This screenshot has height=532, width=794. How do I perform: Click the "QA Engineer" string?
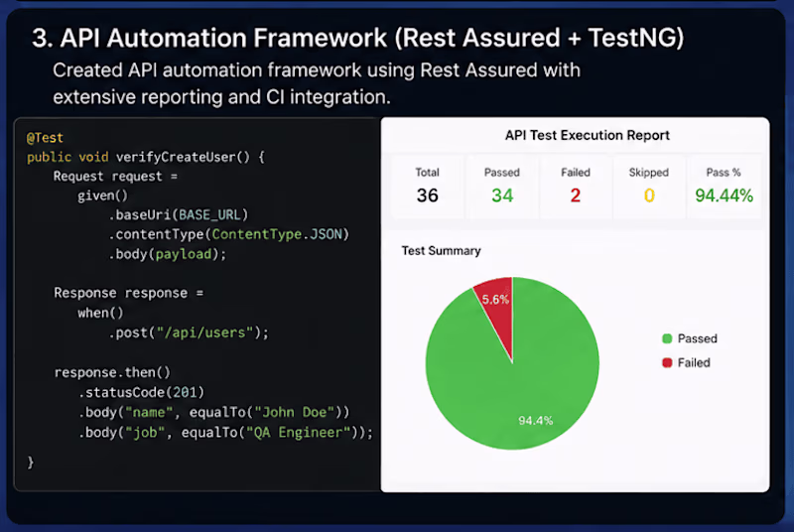coord(299,433)
